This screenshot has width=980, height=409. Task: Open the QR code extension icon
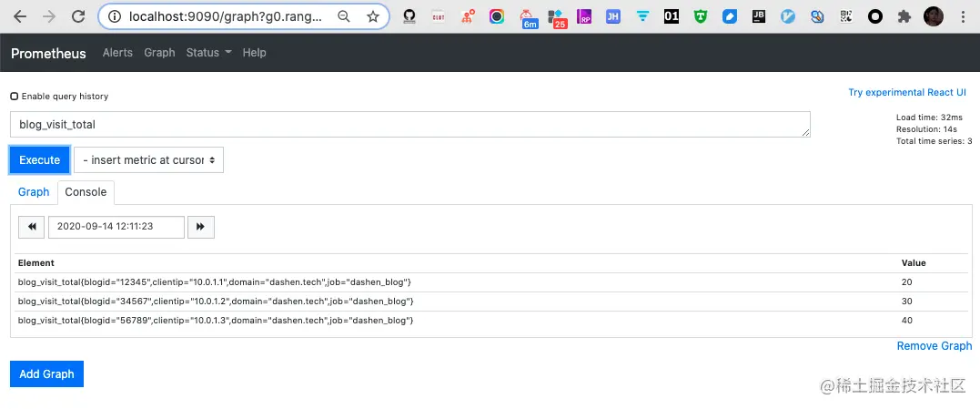tap(846, 17)
